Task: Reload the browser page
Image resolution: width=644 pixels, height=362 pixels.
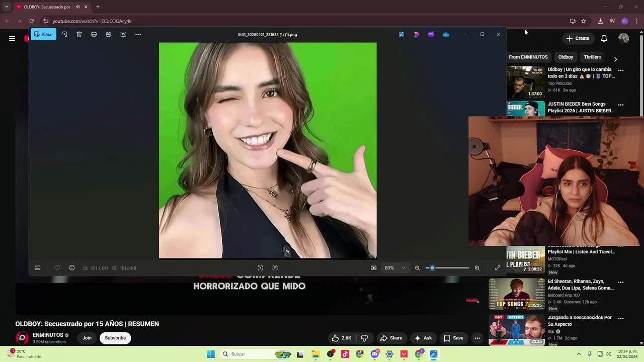Action: (x=31, y=21)
